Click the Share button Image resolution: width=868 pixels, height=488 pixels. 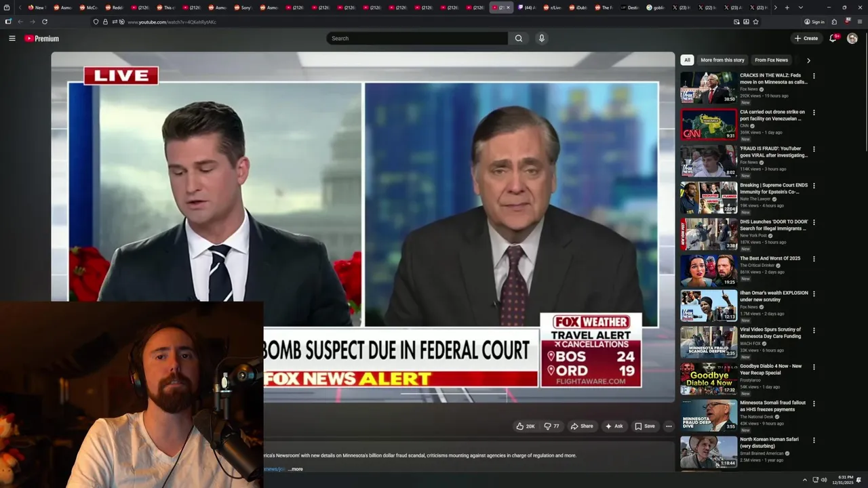tap(582, 426)
